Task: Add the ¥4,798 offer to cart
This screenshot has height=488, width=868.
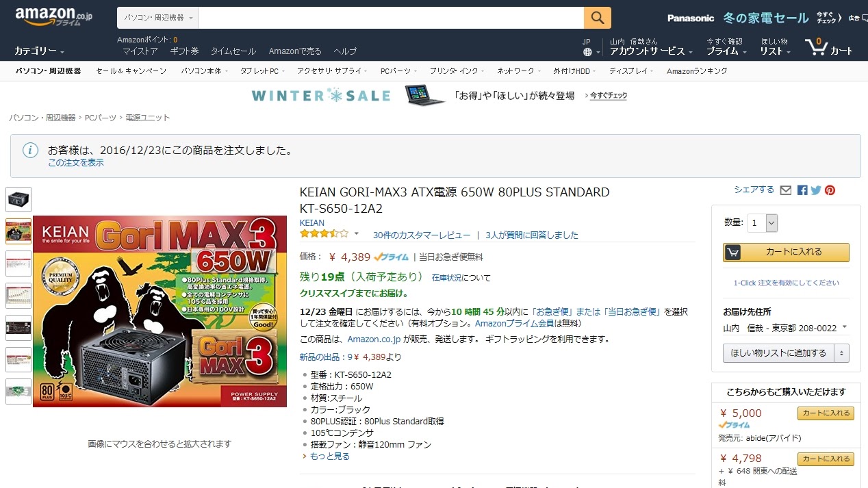Action: [826, 459]
